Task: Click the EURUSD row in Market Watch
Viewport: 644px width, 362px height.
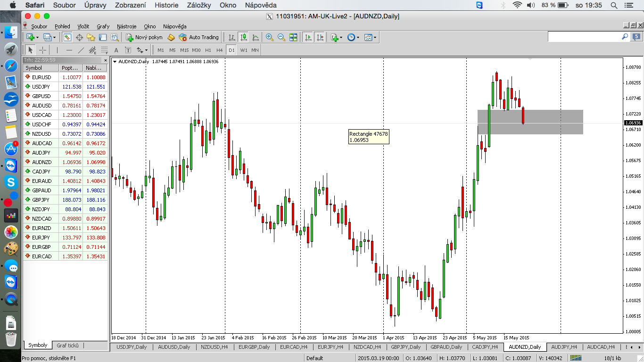Action: coord(66,77)
